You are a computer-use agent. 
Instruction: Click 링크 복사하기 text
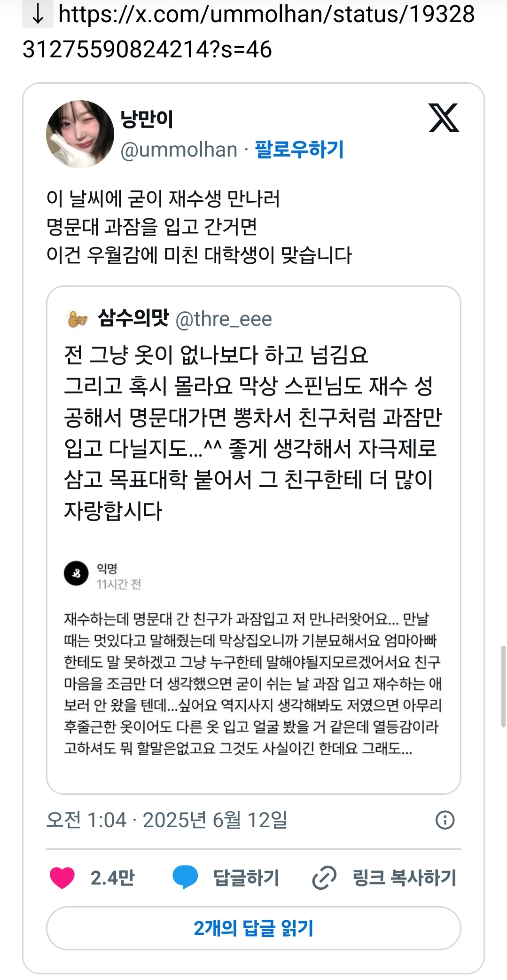(x=405, y=878)
